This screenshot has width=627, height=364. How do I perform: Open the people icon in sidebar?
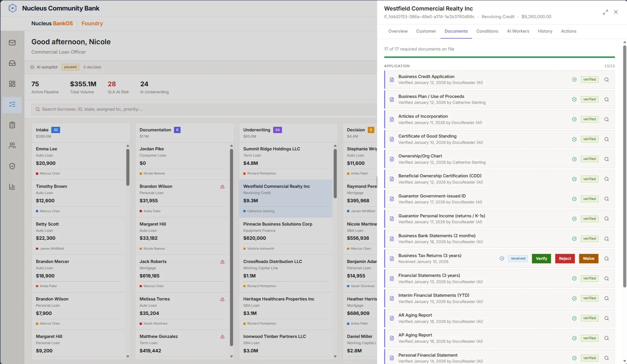pos(12,146)
